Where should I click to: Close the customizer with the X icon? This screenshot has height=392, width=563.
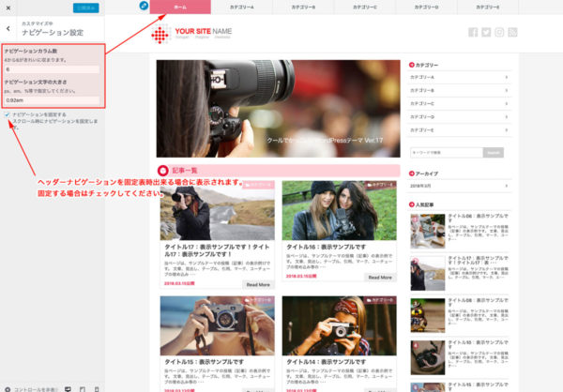(8, 8)
